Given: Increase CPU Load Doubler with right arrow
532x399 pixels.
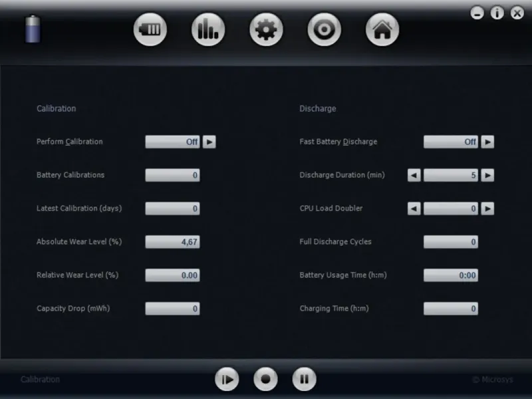Looking at the screenshot, I should click(487, 208).
